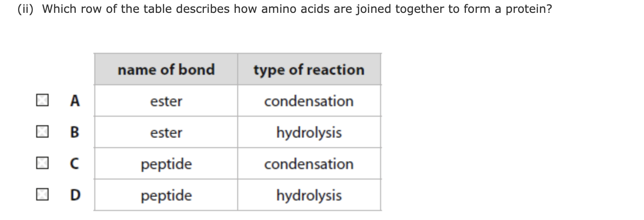Select the 'condensation' cell in row A
The image size is (644, 220).
click(309, 101)
